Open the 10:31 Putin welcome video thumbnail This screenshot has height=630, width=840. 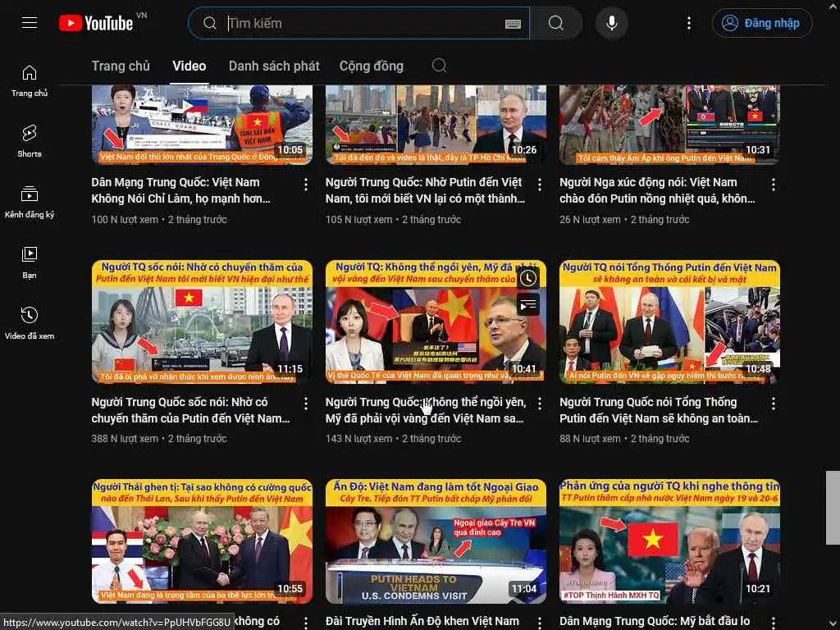coord(669,125)
